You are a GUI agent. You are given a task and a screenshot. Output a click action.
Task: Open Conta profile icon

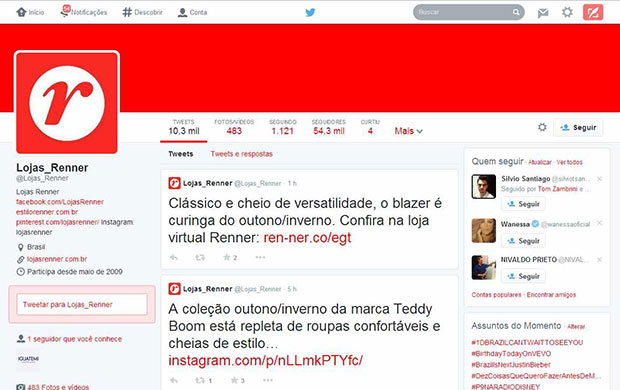pos(182,12)
